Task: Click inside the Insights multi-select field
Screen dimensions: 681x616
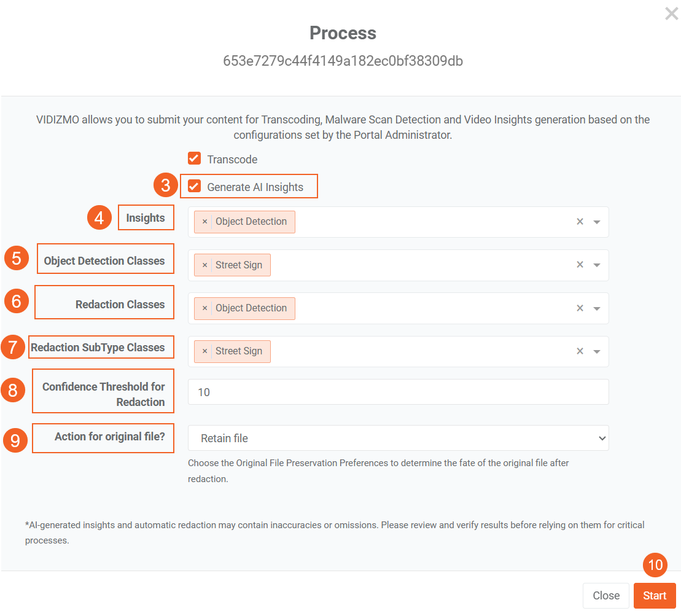Action: [430, 222]
